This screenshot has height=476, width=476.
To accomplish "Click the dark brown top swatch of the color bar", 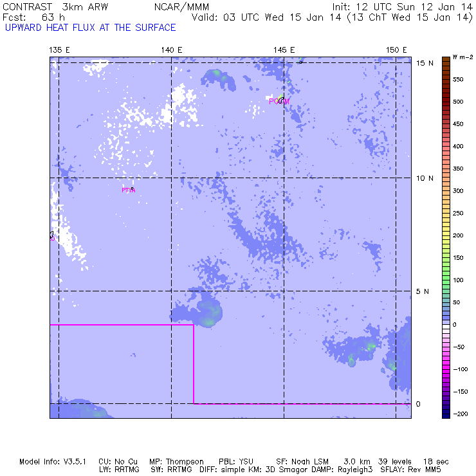I will coord(446,59).
